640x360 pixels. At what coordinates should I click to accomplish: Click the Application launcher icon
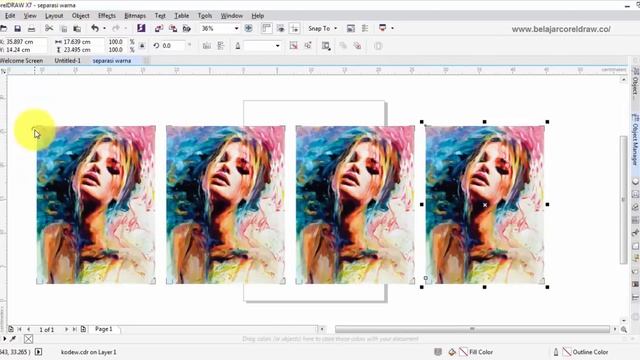tap(382, 28)
